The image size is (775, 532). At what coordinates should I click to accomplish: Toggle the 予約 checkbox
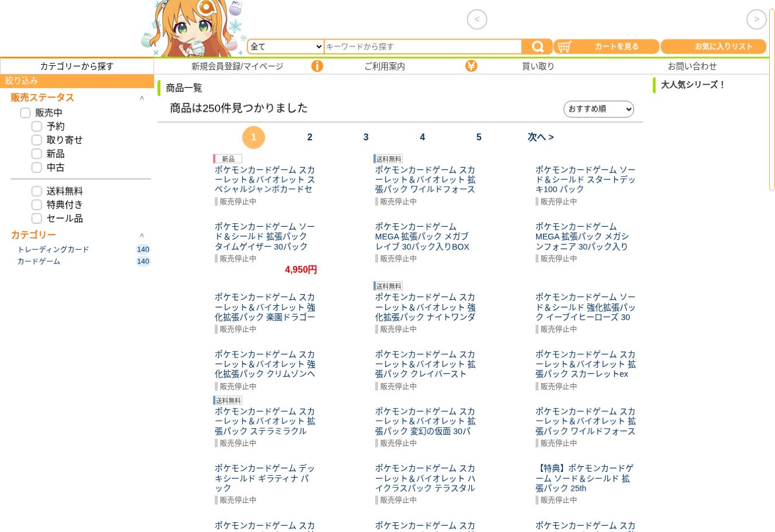coord(37,127)
